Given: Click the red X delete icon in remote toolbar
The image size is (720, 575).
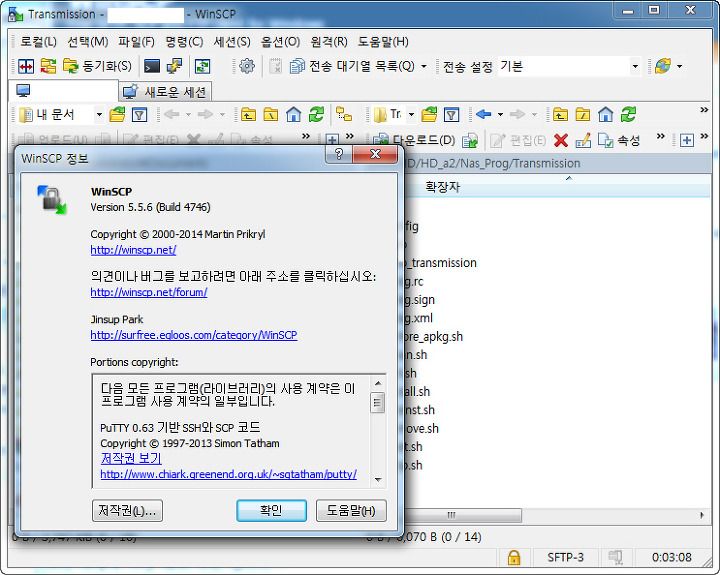Looking at the screenshot, I should point(561,140).
